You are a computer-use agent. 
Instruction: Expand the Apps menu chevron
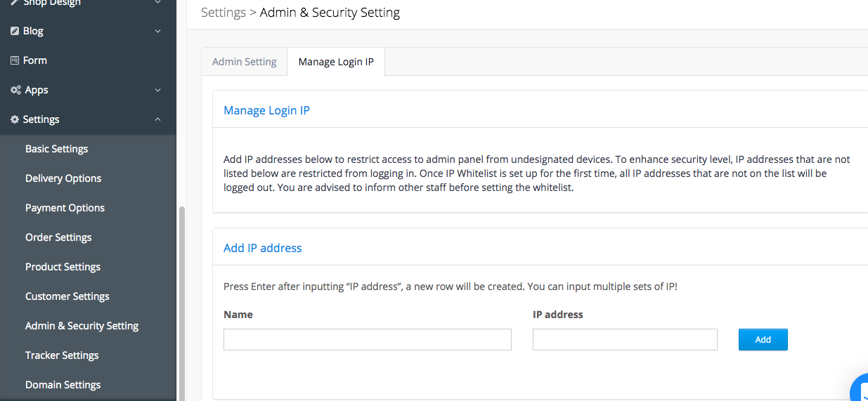point(158,90)
